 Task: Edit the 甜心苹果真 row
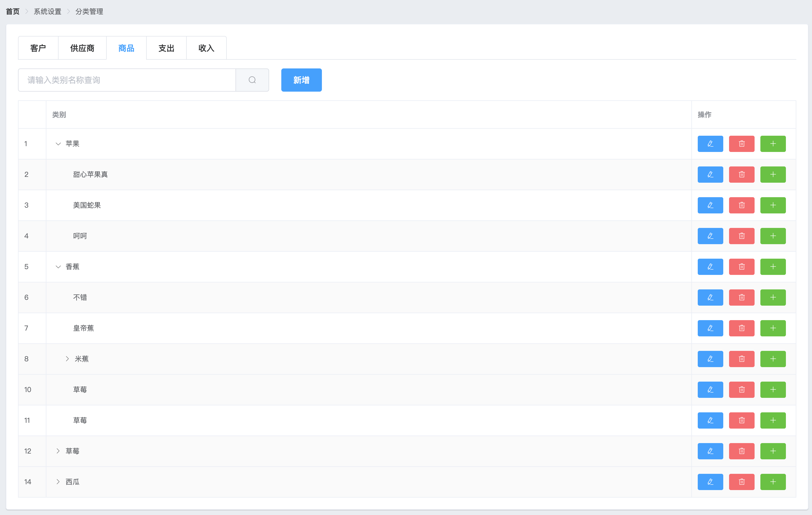710,174
